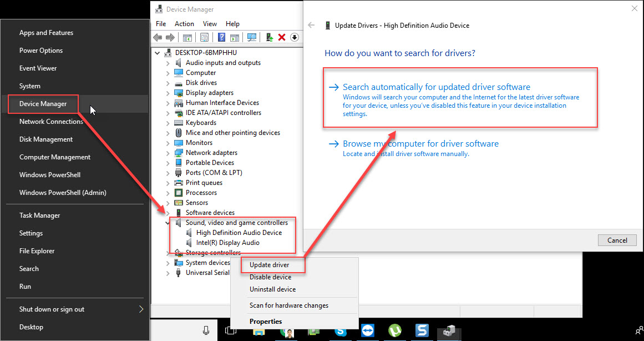Select Intel(R) Display Audio in tree
This screenshot has width=644, height=341.
coord(228,243)
